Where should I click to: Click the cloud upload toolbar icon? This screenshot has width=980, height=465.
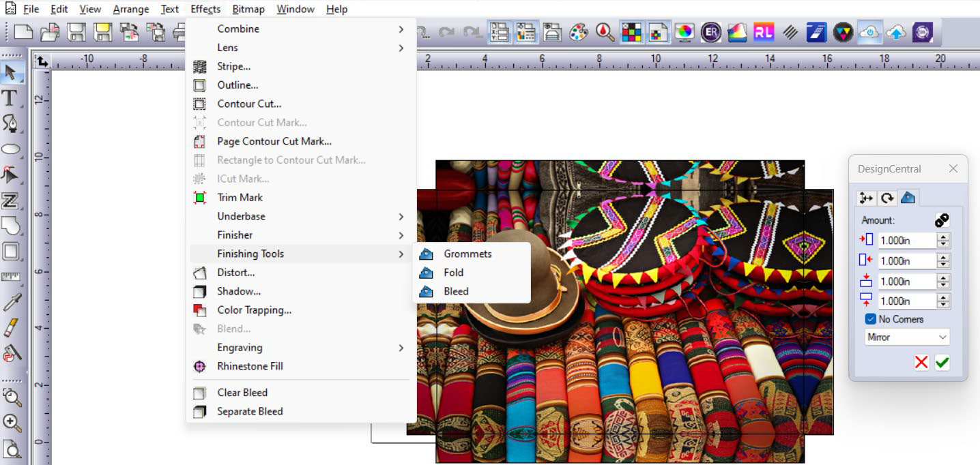(895, 32)
